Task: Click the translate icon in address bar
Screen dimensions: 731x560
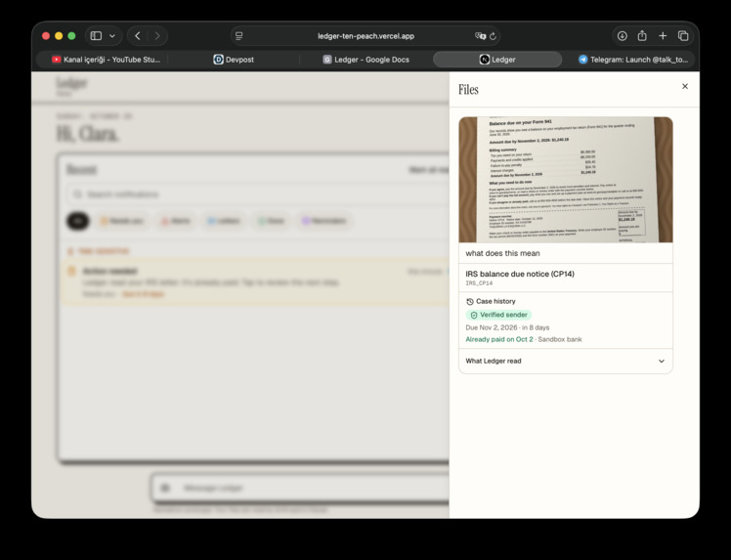Action: pos(480,36)
